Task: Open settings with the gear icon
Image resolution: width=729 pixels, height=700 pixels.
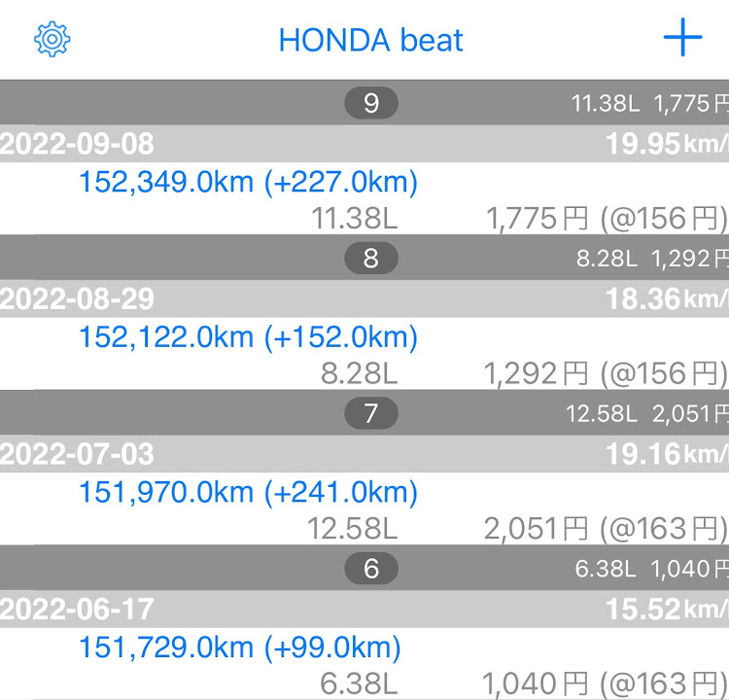Action: (x=52, y=39)
